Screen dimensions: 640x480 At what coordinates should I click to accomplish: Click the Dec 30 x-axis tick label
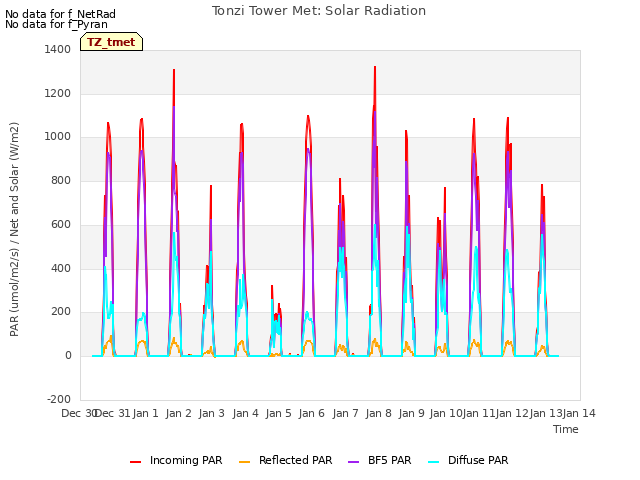tap(79, 413)
